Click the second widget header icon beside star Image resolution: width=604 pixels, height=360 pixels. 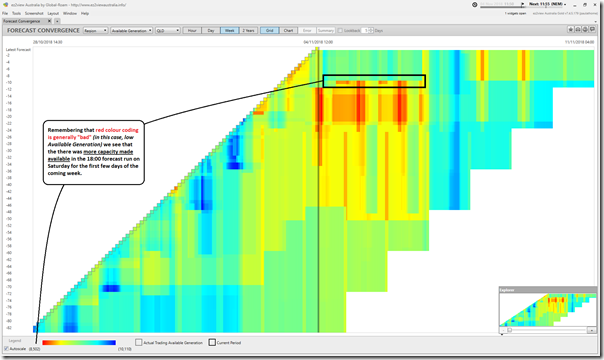[578, 30]
